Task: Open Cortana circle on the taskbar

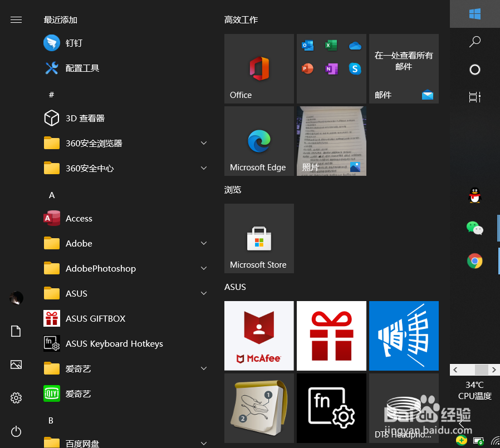Action: click(475, 69)
